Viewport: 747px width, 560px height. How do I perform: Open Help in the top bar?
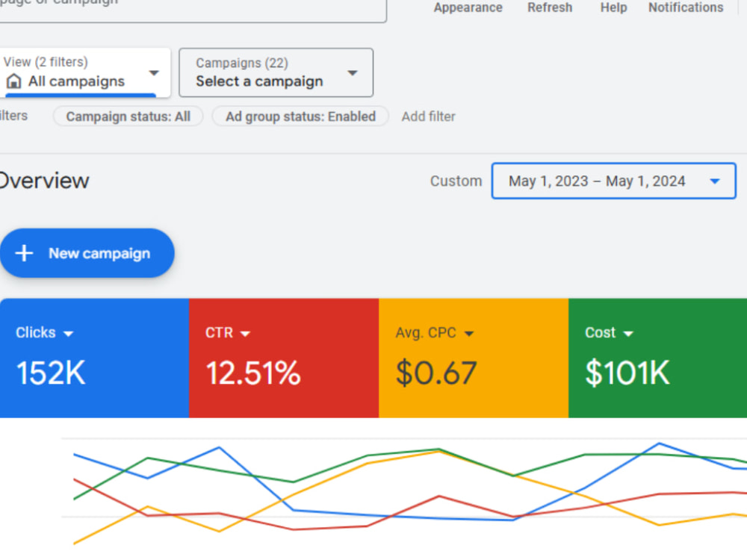coord(613,7)
